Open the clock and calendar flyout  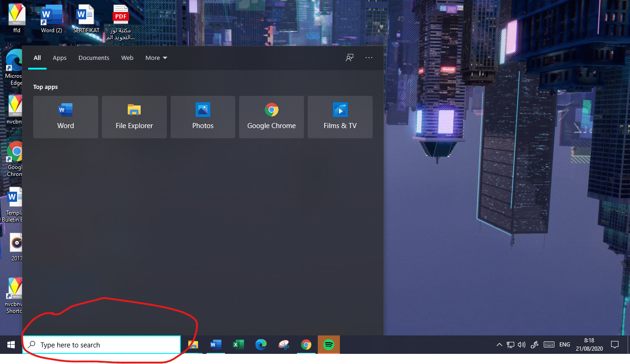[588, 345]
